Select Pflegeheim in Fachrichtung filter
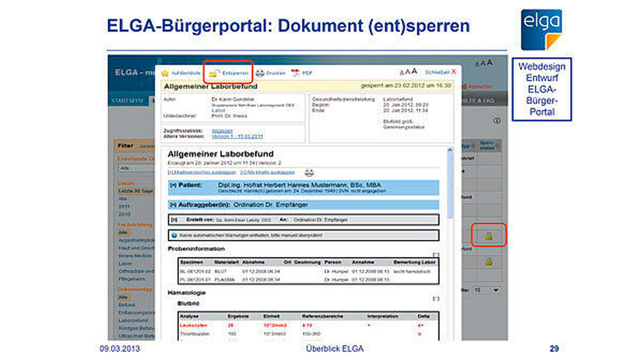This screenshot has width=644, height=363. 132,279
